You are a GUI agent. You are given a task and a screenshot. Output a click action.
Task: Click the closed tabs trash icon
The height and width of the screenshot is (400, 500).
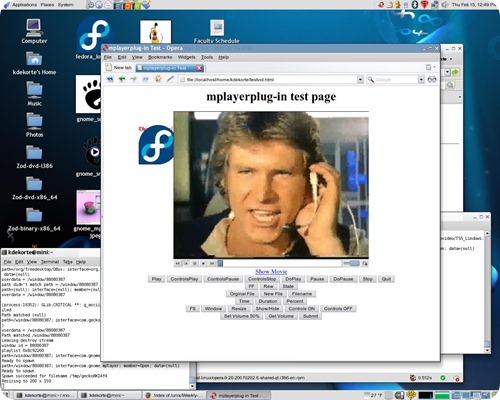pyautogui.click(x=428, y=68)
